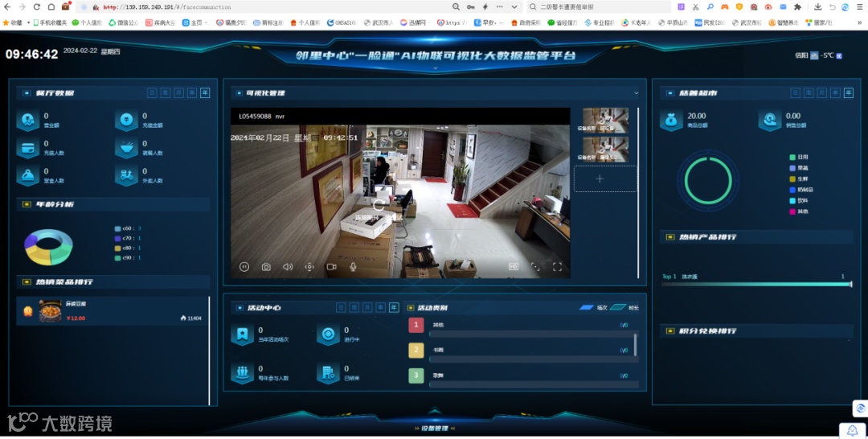Select 日 tab in 活动中心 panel
Image resolution: width=868 pixels, height=439 pixels.
pos(341,307)
